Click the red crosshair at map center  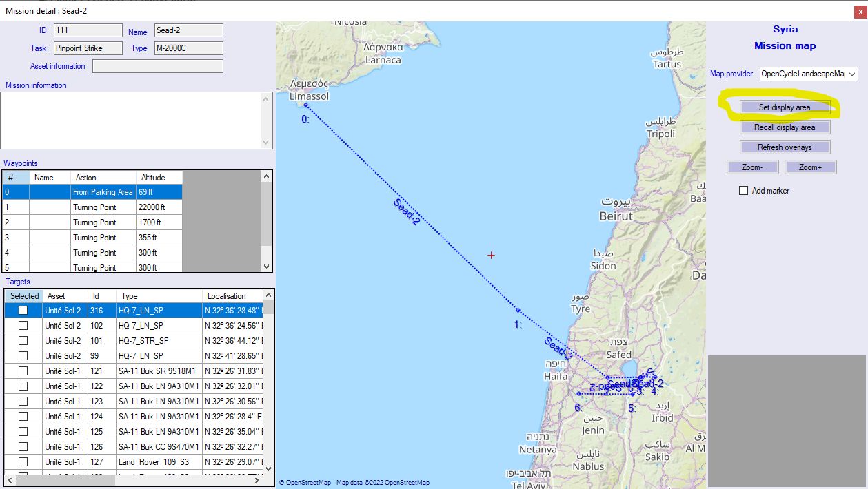pos(491,256)
